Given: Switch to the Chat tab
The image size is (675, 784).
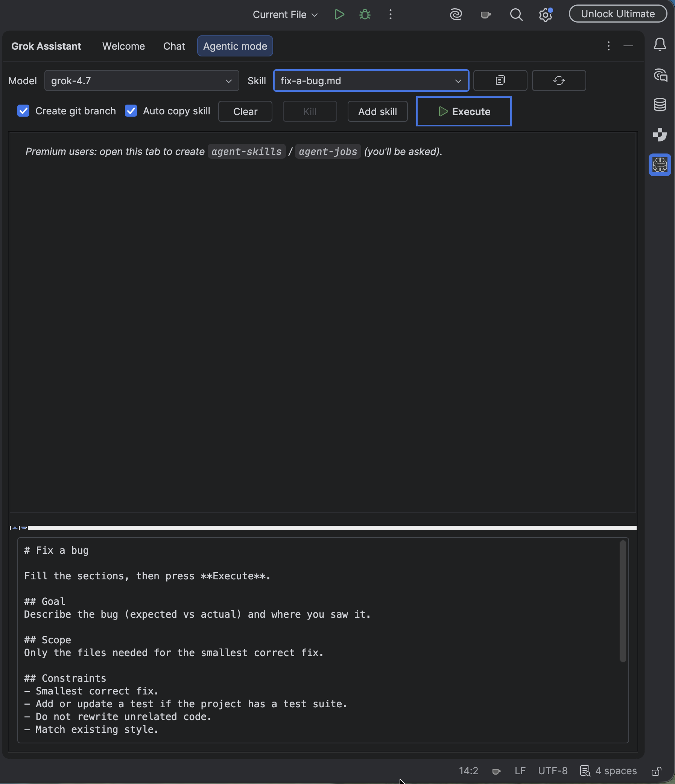Looking at the screenshot, I should pos(174,46).
